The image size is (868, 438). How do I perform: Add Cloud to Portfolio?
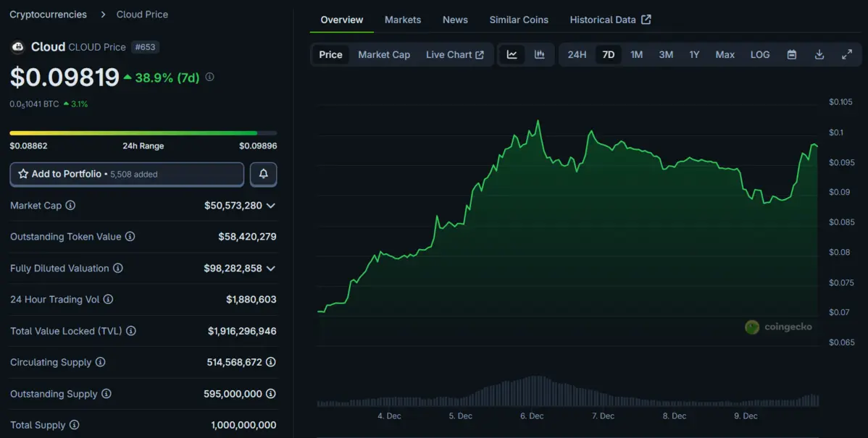(x=127, y=174)
